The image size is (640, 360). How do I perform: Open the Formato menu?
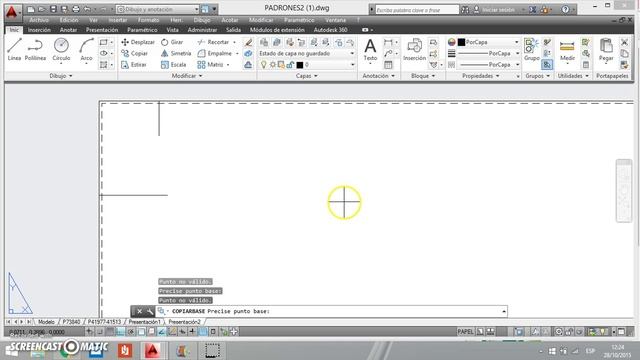click(x=149, y=20)
